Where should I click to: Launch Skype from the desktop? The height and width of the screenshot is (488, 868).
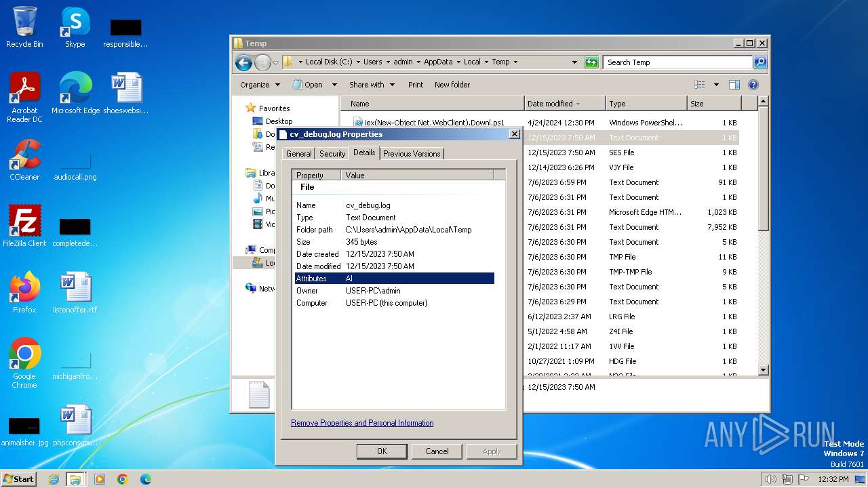(75, 27)
